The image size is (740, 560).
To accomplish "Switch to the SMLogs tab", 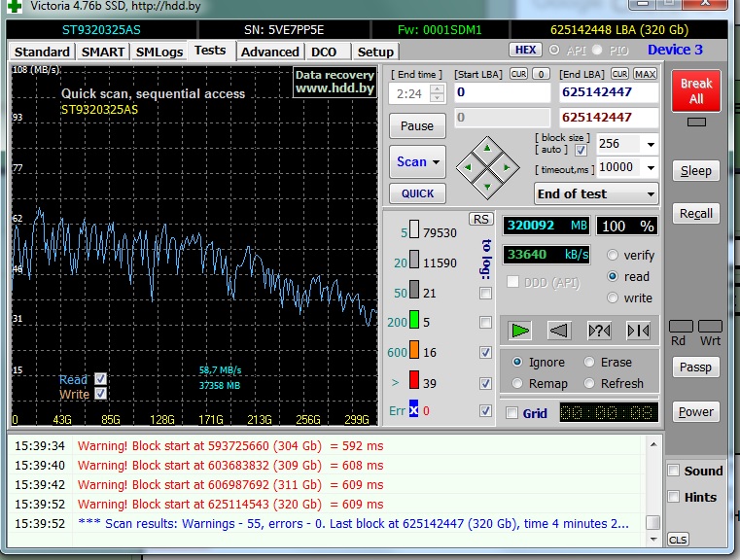I will point(159,52).
